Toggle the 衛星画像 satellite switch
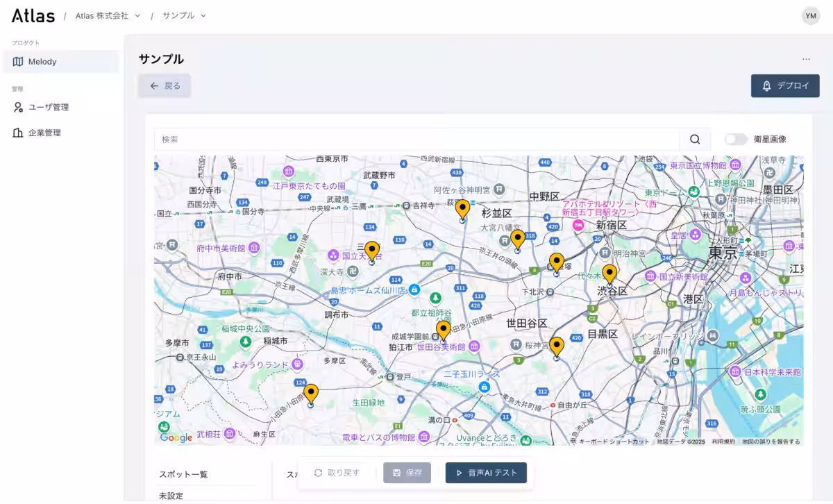Screen dimensions: 833x504 736,140
